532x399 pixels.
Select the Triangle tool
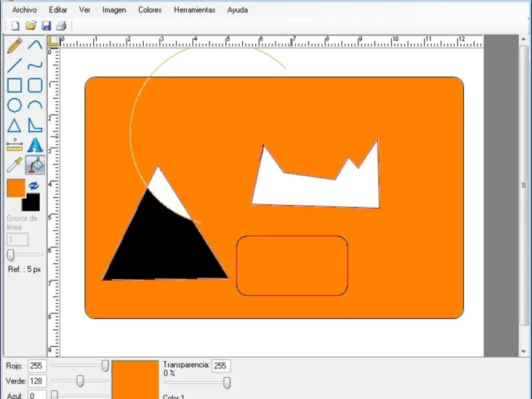[x=14, y=125]
